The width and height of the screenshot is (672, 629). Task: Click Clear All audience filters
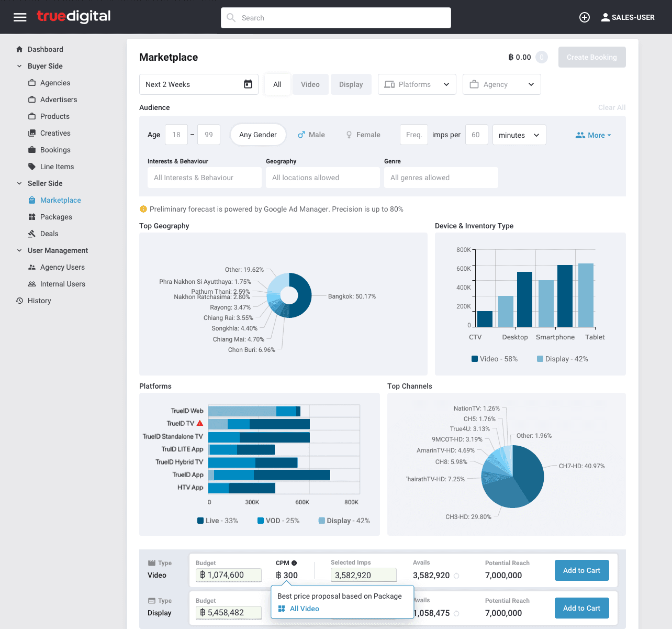612,107
